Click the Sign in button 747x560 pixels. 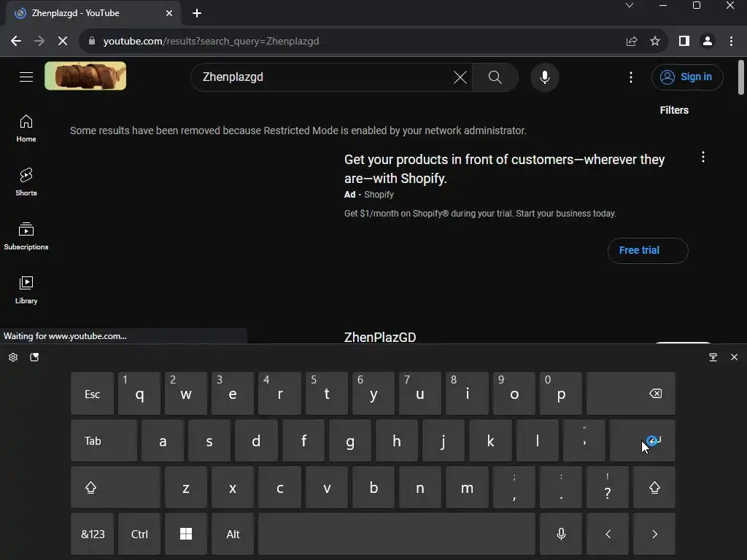pos(687,77)
